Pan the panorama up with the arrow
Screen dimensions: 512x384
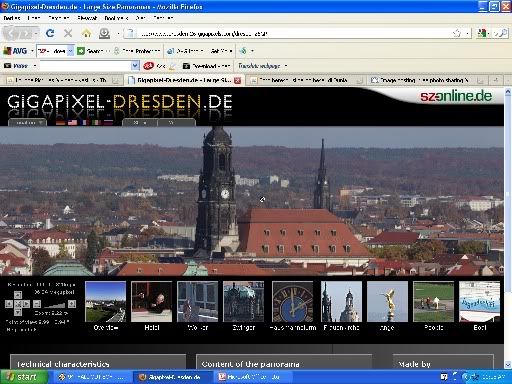pyautogui.click(x=18, y=295)
